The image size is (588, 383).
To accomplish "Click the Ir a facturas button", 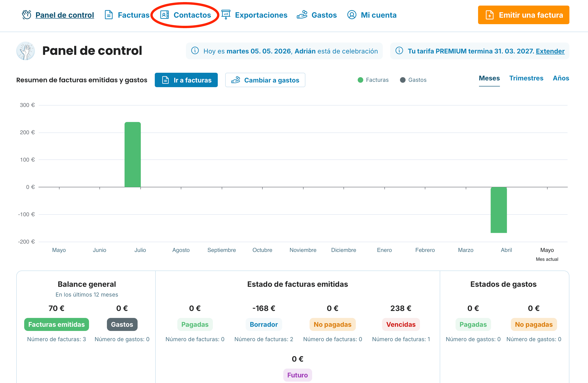I will point(186,80).
